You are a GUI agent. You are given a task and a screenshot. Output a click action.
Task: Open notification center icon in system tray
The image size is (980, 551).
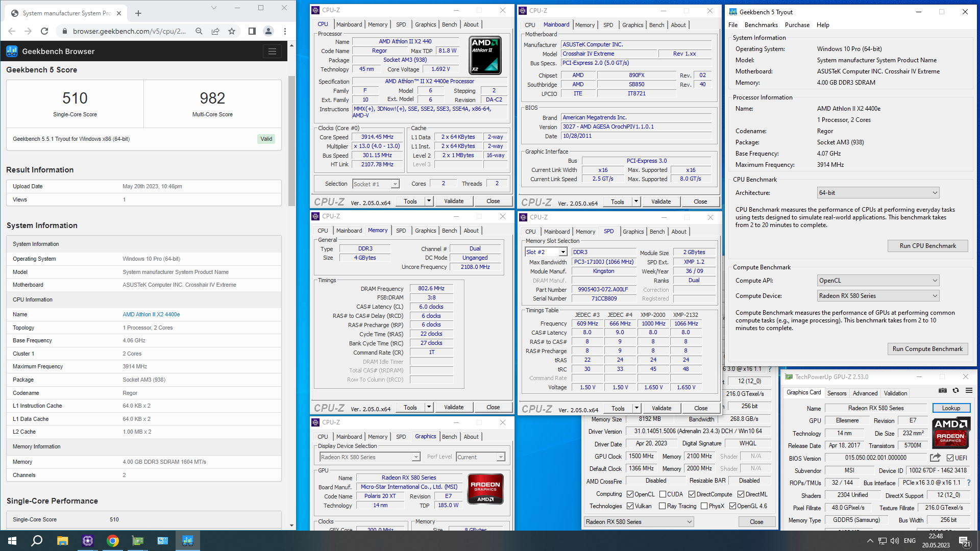(964, 541)
